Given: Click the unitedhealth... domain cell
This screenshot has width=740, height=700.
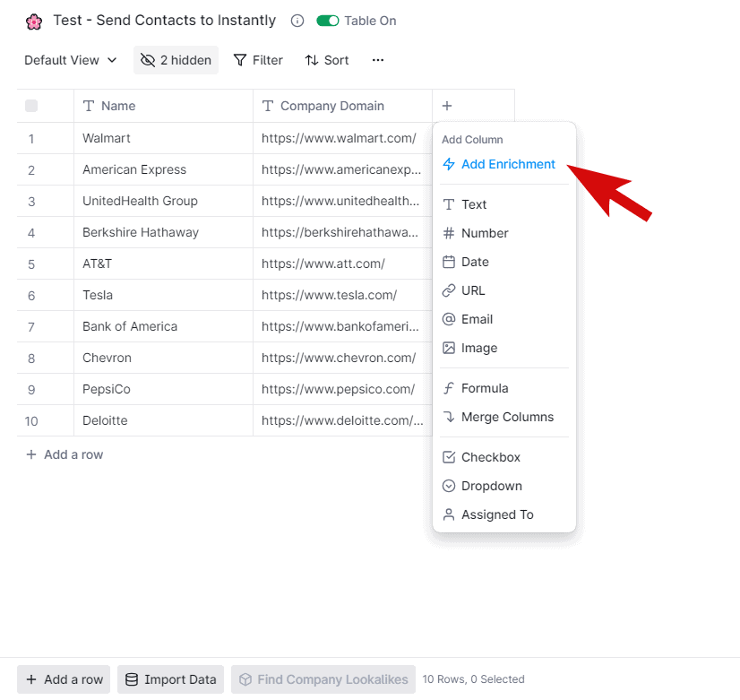Looking at the screenshot, I should click(x=342, y=201).
